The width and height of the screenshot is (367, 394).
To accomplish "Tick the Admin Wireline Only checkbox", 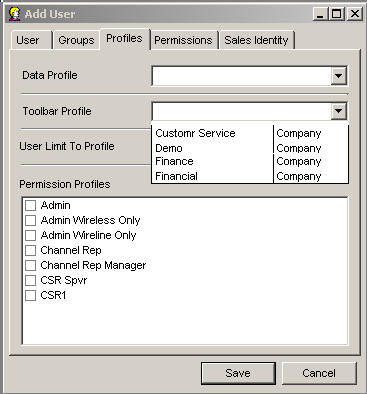I will pyautogui.click(x=30, y=235).
